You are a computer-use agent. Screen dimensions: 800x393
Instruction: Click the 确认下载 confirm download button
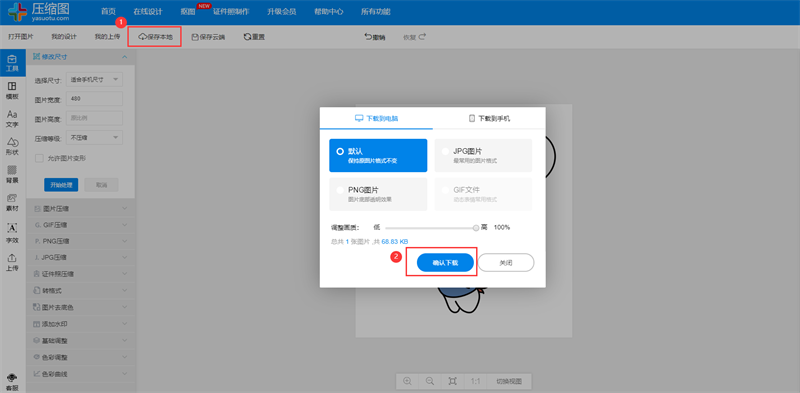coord(445,263)
